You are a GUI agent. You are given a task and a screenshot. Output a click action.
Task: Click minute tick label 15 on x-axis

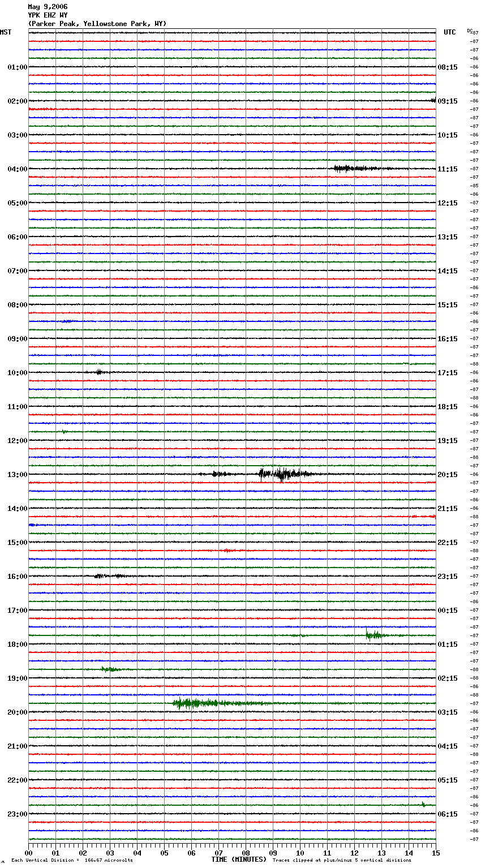[436, 853]
